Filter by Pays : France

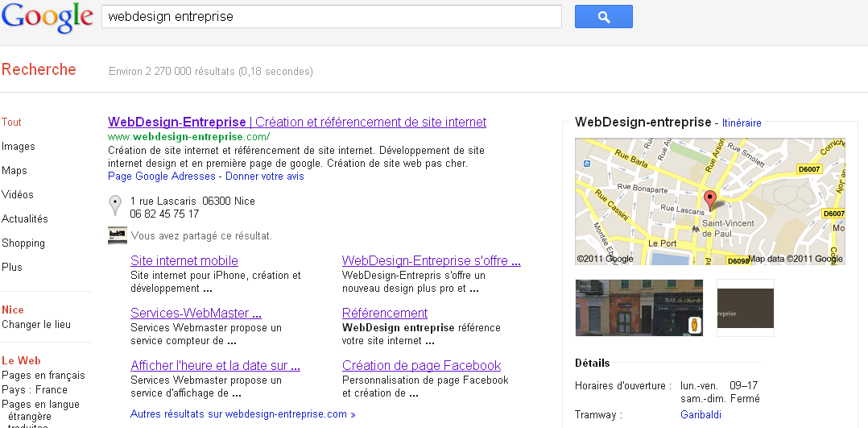click(x=35, y=390)
